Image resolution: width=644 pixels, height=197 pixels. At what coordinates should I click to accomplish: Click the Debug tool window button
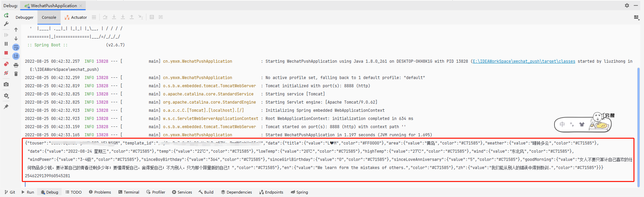[49, 192]
